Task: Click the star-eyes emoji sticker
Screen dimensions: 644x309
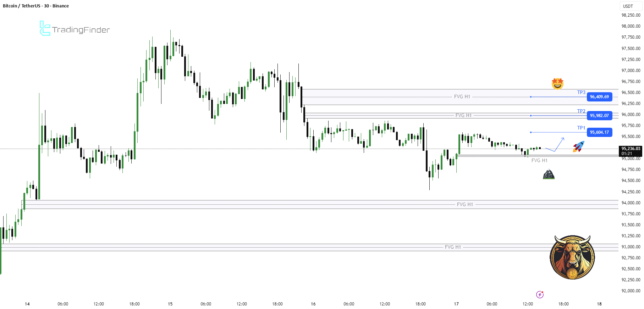Action: pyautogui.click(x=557, y=84)
